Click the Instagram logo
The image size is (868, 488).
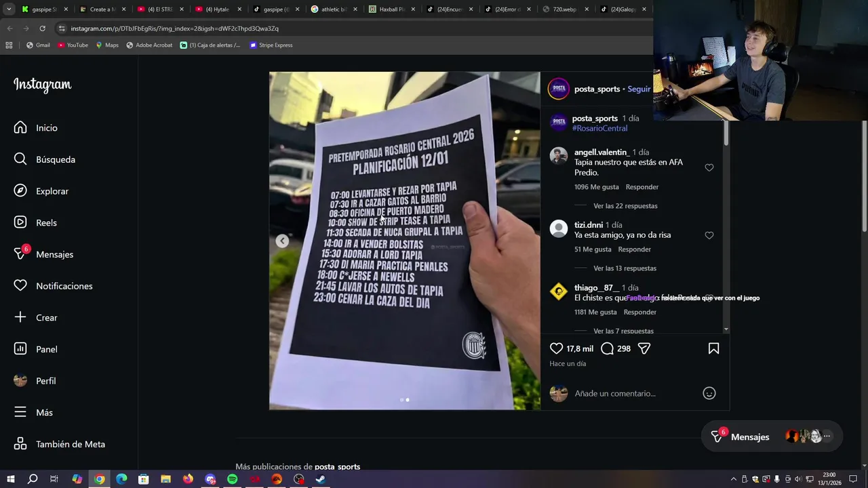click(x=42, y=85)
